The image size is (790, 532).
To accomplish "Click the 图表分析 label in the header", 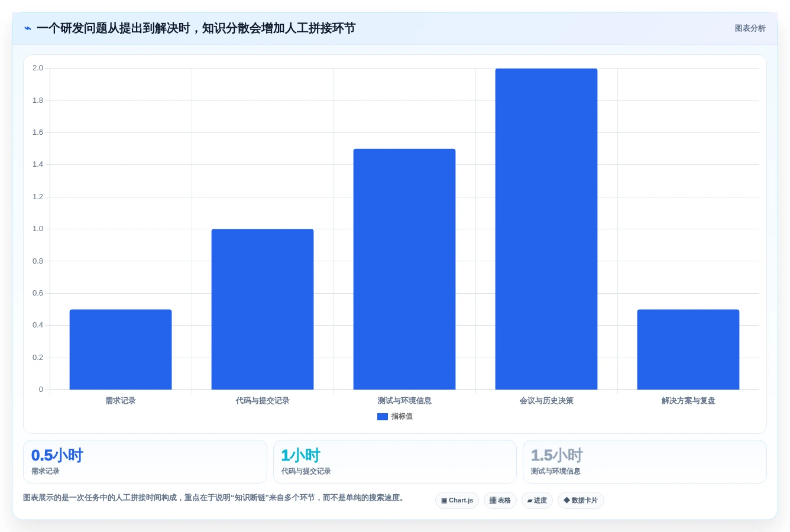I will tap(750, 28).
